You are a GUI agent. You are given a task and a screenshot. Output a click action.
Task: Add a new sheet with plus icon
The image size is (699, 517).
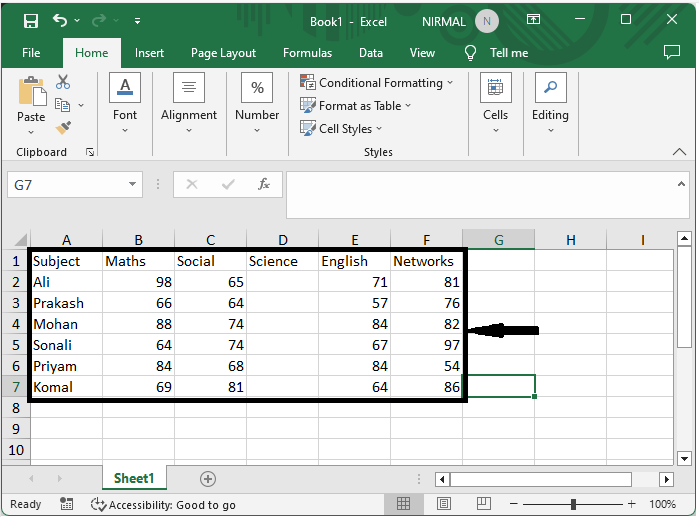click(207, 479)
